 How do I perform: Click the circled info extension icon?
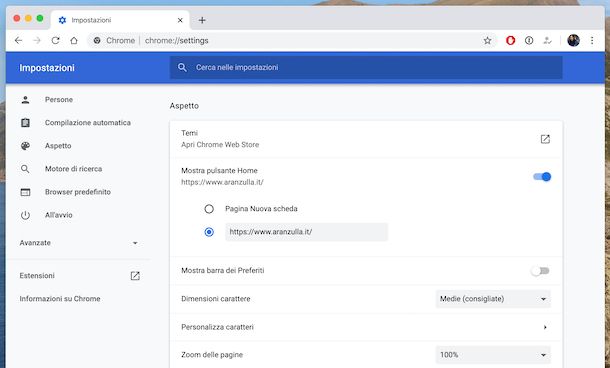(529, 40)
